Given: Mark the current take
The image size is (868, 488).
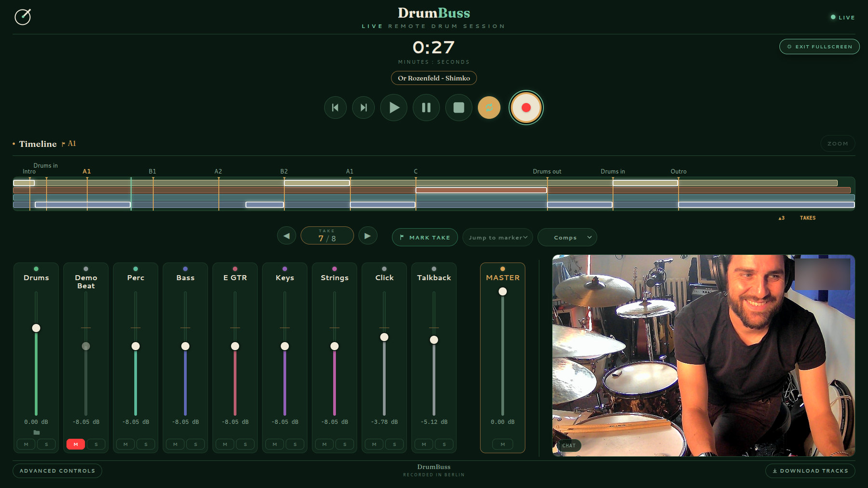Looking at the screenshot, I should pos(425,237).
